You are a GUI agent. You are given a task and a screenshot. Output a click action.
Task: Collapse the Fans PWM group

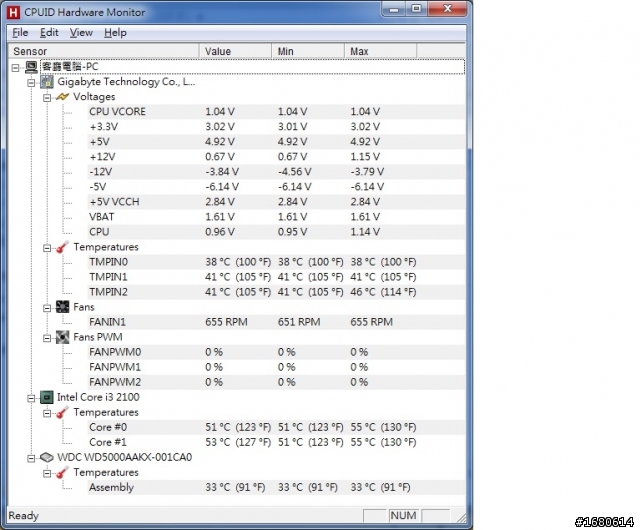(x=47, y=338)
